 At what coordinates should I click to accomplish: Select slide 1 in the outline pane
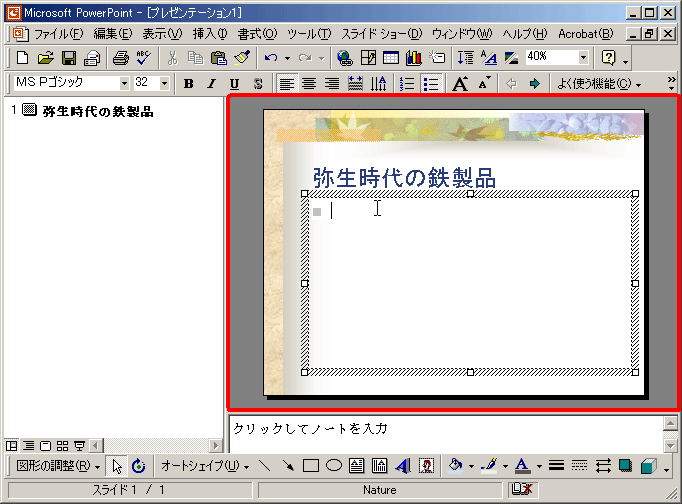[x=29, y=110]
